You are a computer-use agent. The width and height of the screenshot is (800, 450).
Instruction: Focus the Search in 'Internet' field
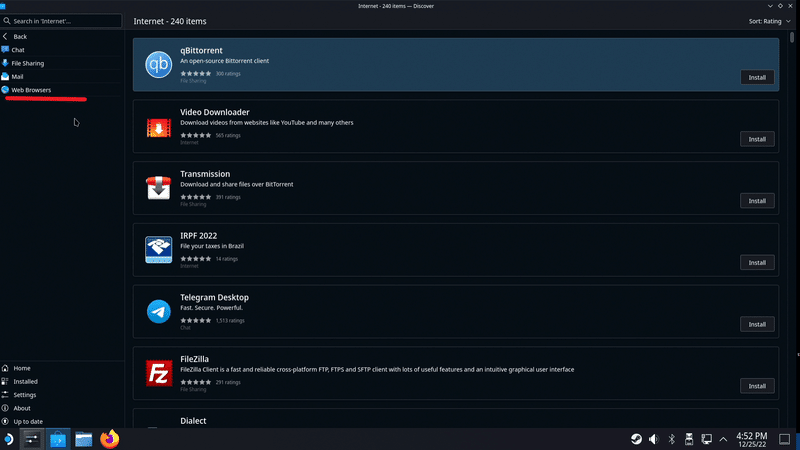pyautogui.click(x=61, y=21)
